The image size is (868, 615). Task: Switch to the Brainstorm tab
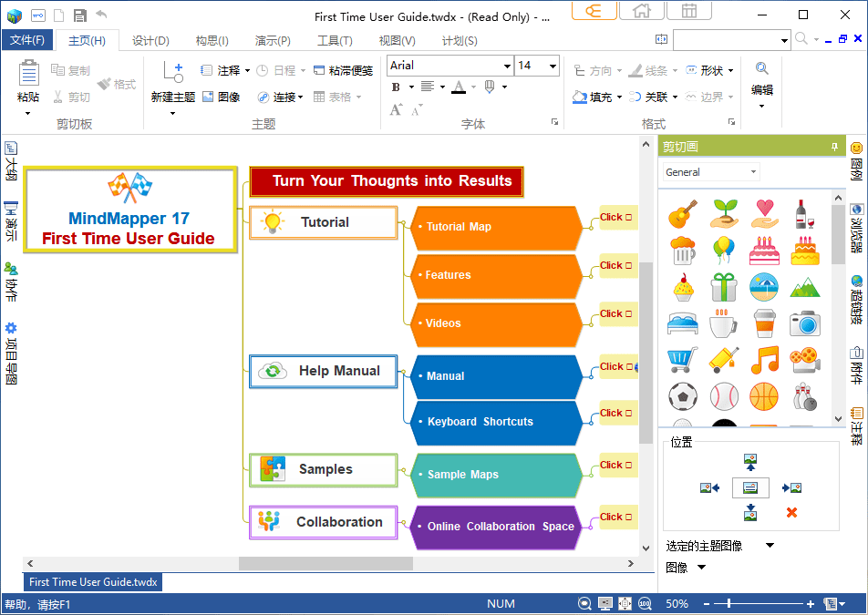pos(212,40)
